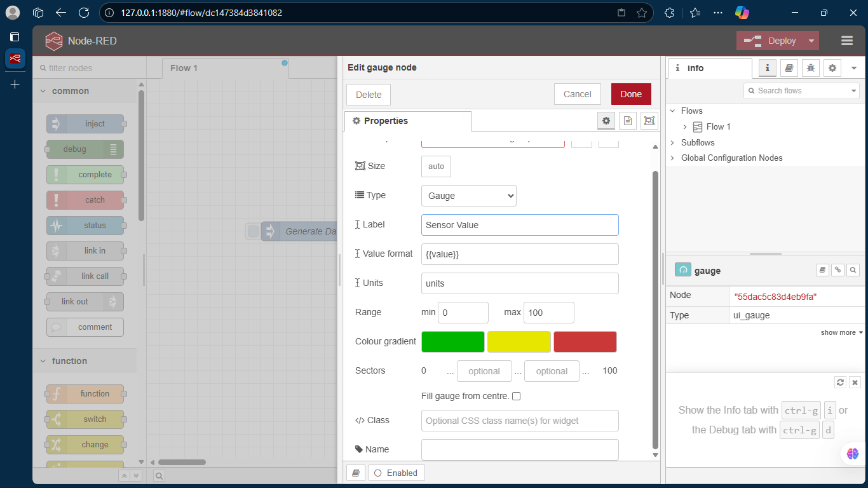Screen dimensions: 868x488
Task: Refresh the node help preview pane
Action: [840, 382]
